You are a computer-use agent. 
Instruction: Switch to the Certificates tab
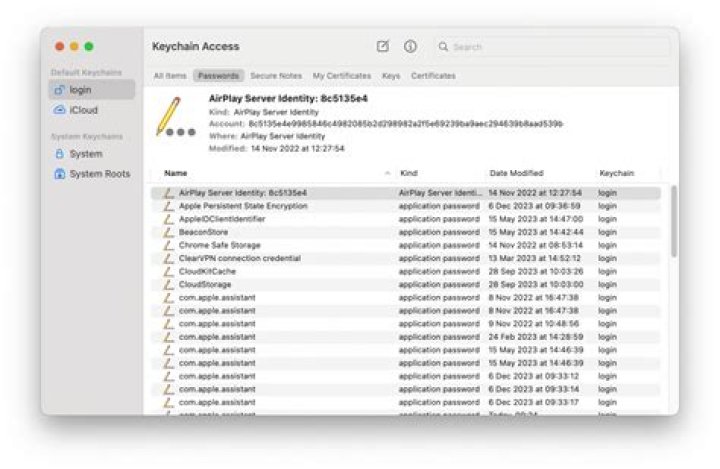click(433, 76)
